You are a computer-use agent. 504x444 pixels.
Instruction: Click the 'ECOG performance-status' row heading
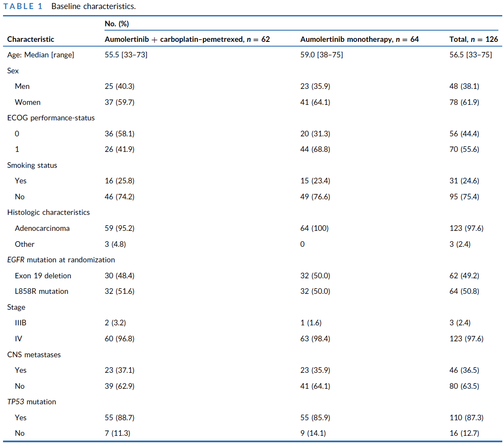[x=51, y=118]
